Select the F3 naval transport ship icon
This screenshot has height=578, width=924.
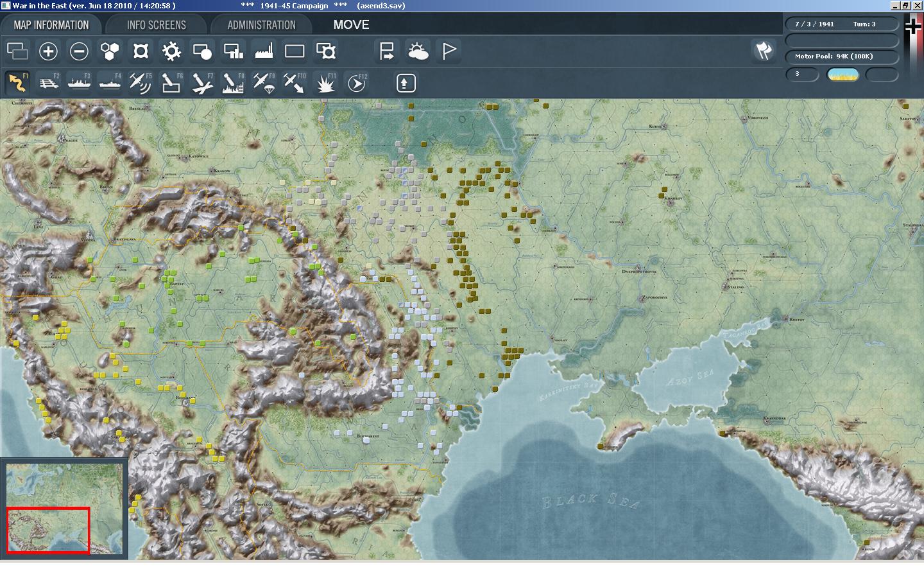[79, 83]
